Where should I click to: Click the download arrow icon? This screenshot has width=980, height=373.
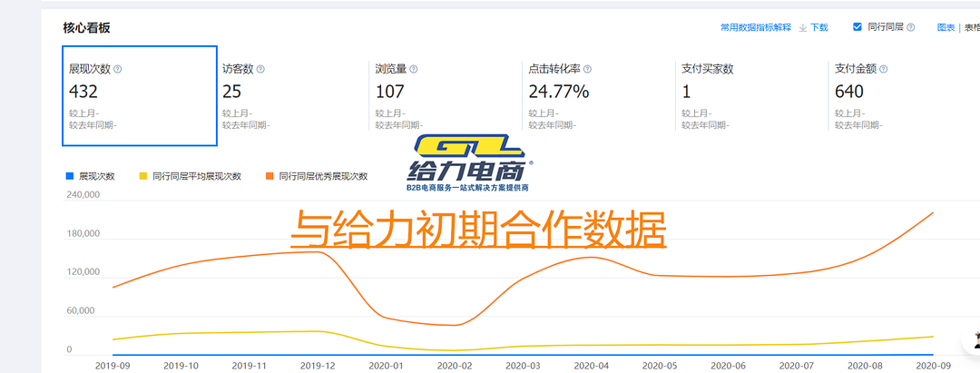coord(802,28)
